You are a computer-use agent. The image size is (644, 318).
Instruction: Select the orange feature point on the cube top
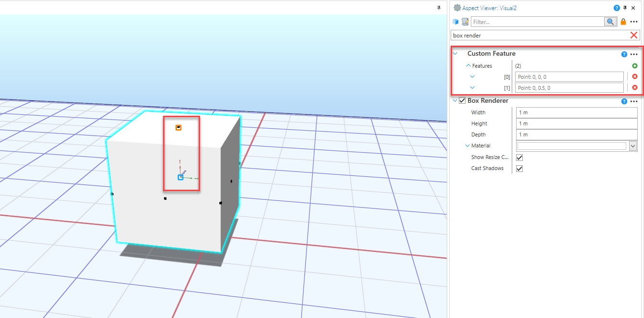(x=178, y=127)
